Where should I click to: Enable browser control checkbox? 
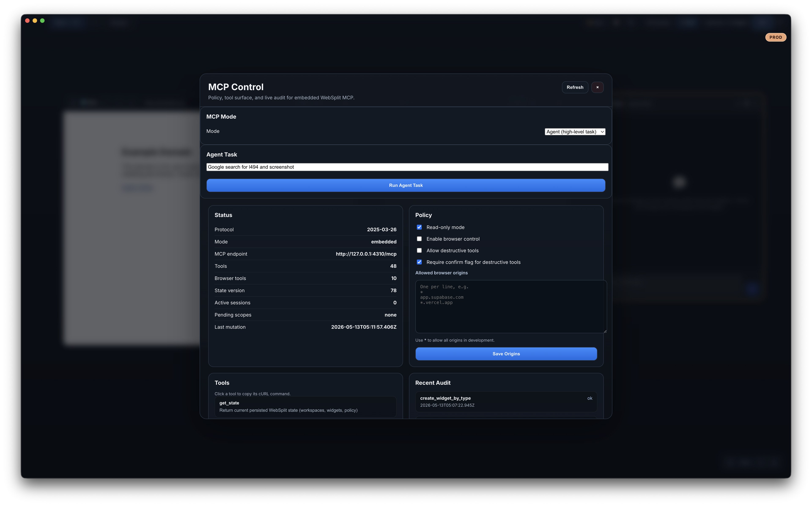click(x=419, y=239)
